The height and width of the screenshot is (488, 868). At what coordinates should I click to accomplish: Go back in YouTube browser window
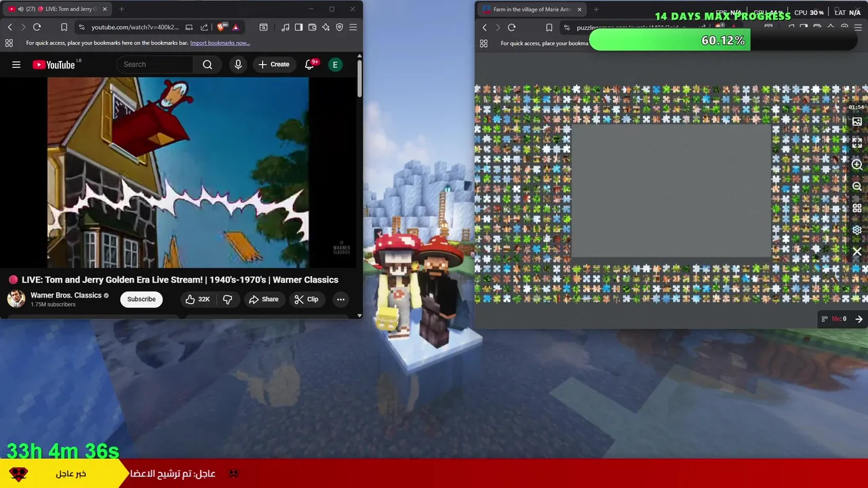coord(10,27)
